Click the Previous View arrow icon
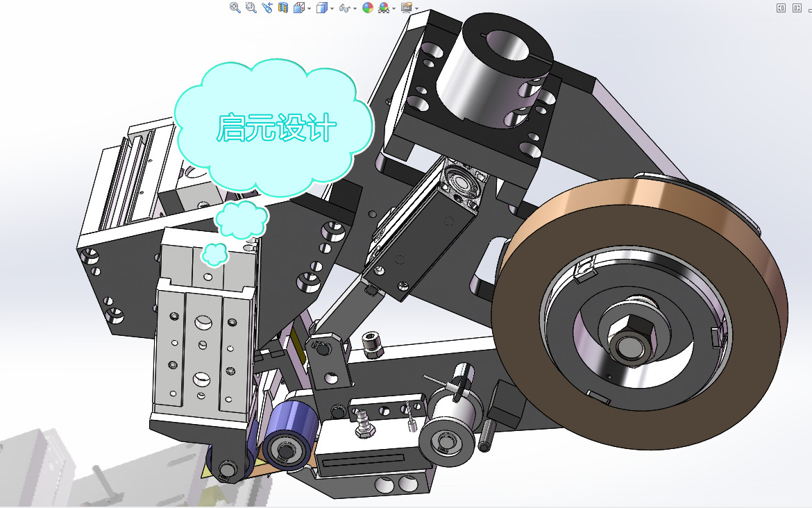Screen dimensions: 812x508 click(x=267, y=7)
